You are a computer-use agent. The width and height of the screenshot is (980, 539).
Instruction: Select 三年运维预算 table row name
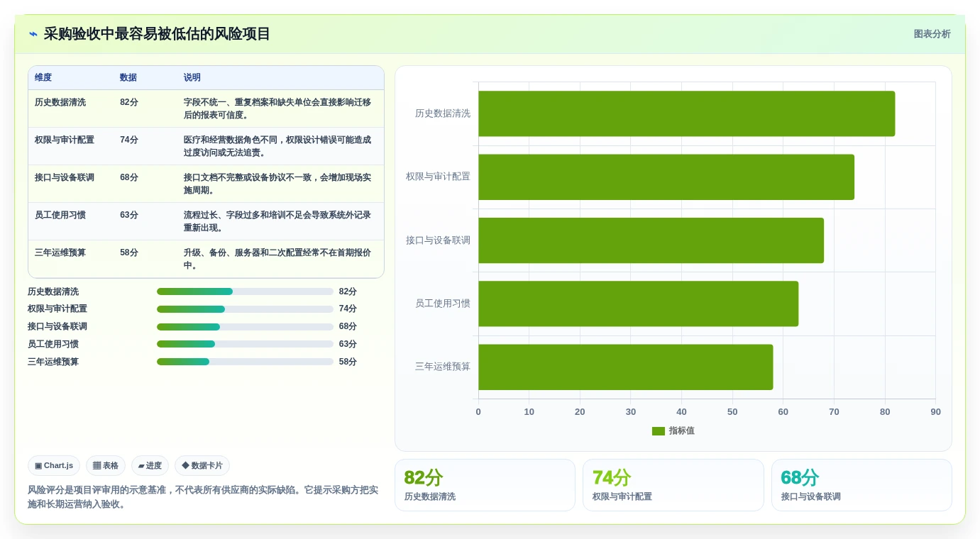[x=60, y=252]
